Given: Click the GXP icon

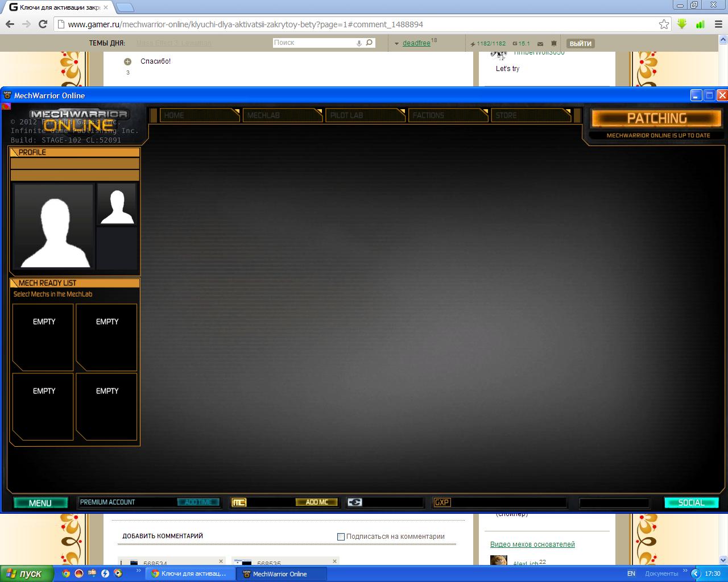Looking at the screenshot, I should [x=442, y=502].
